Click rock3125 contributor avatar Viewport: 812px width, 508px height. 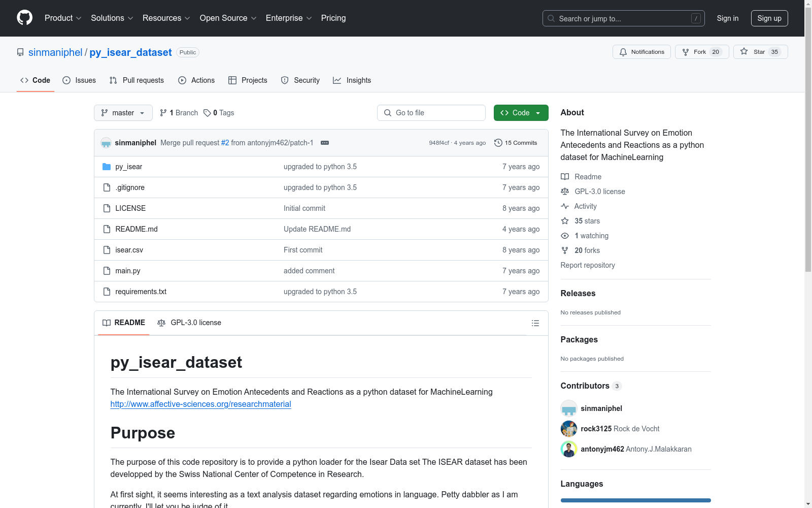569,429
